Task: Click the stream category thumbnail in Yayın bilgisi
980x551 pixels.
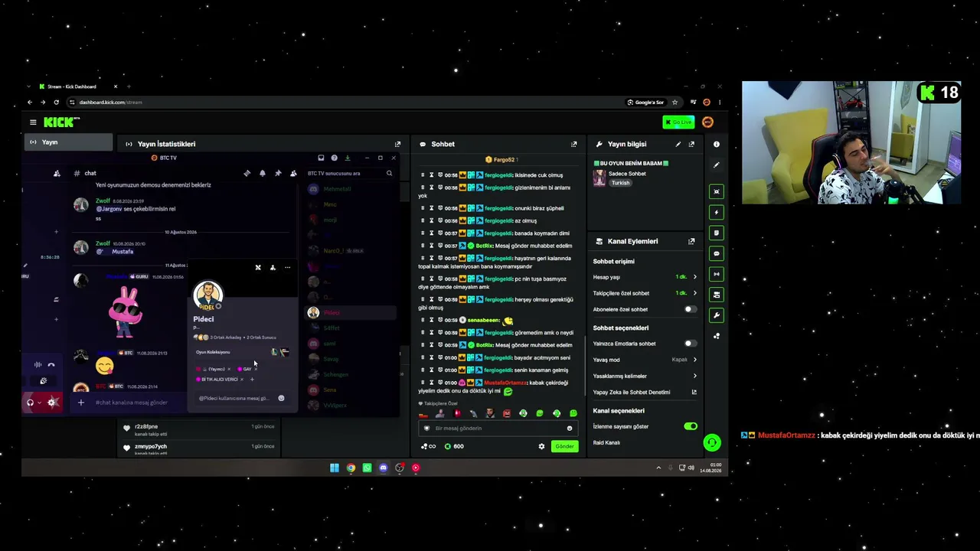Action: [x=599, y=178]
